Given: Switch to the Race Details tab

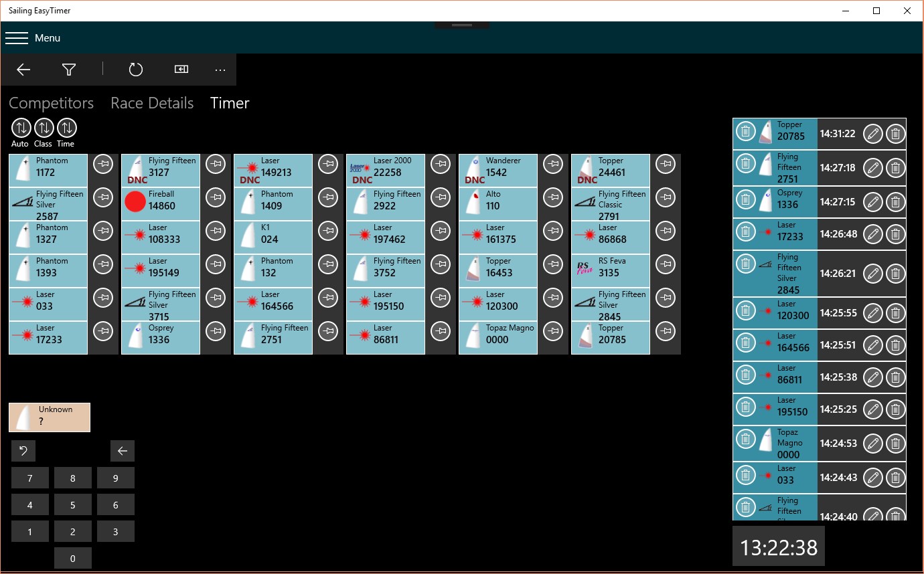Looking at the screenshot, I should click(152, 102).
